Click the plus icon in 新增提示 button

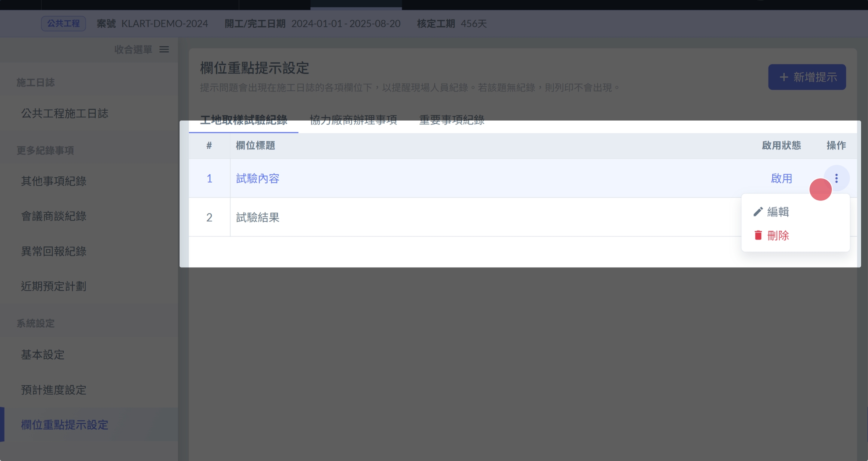(784, 77)
